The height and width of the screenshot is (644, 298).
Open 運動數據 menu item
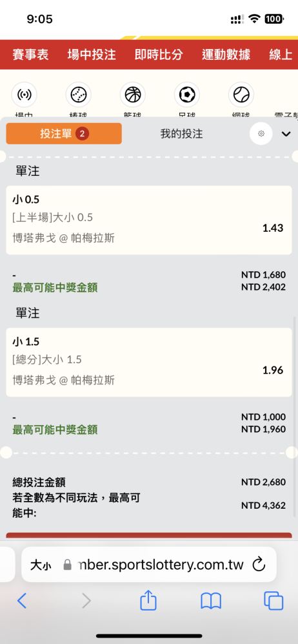point(226,55)
